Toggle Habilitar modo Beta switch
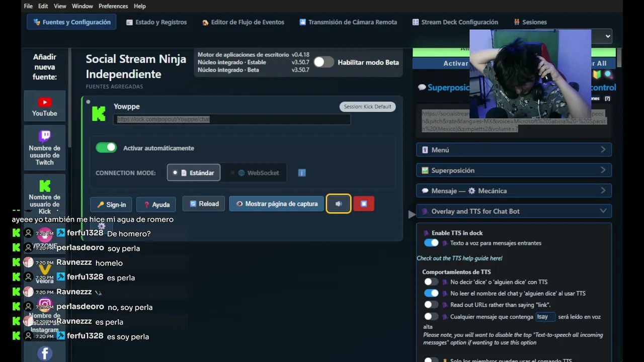The height and width of the screenshot is (362, 644). tap(324, 62)
